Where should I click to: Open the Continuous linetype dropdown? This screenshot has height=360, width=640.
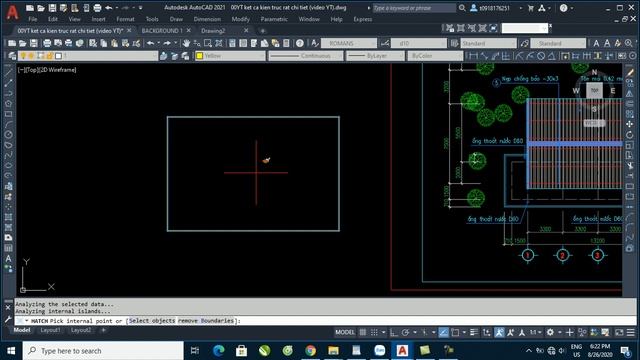[305, 56]
